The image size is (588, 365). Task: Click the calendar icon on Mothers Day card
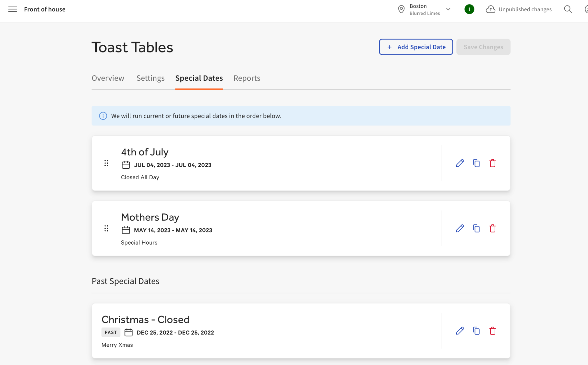click(126, 230)
